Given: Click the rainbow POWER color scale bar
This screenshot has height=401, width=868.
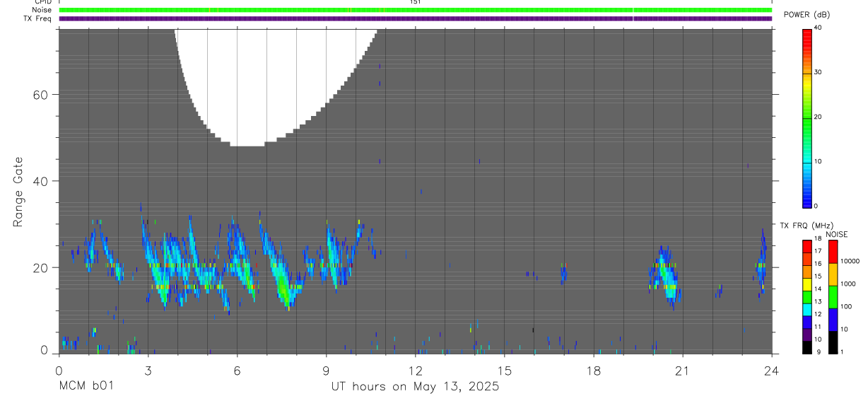Looking at the screenshot, I should [808, 118].
